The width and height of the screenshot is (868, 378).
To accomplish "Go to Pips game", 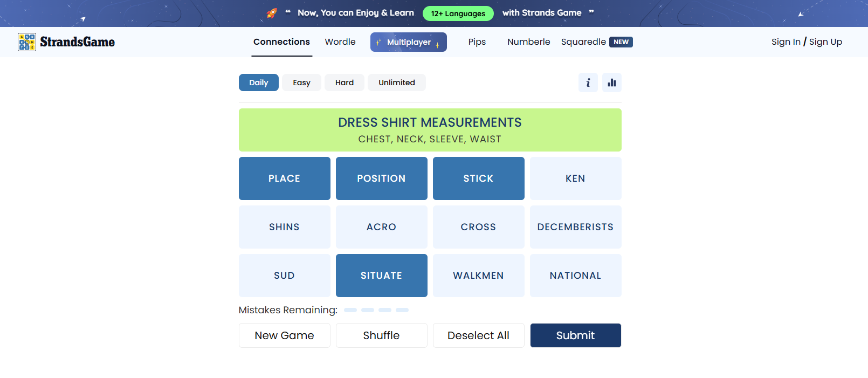I will point(477,42).
